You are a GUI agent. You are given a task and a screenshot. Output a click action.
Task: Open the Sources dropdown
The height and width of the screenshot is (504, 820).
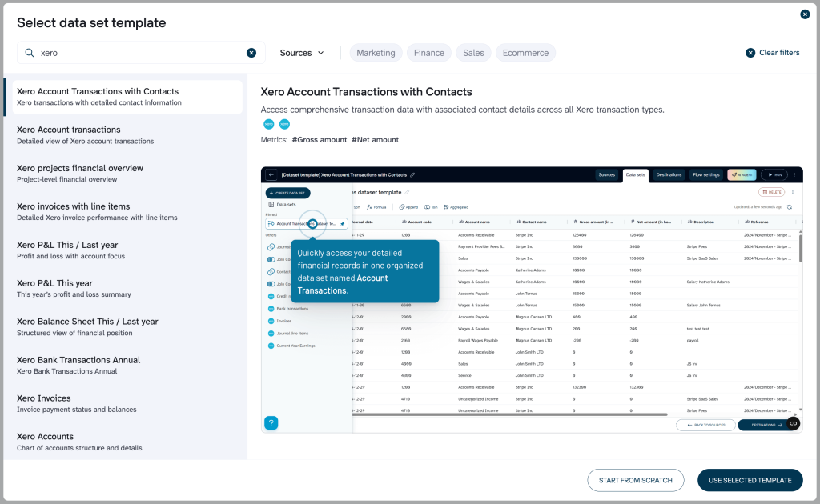[x=301, y=52]
